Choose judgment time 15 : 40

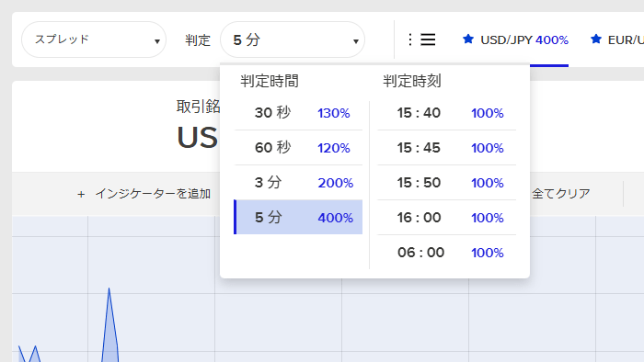pyautogui.click(x=446, y=113)
